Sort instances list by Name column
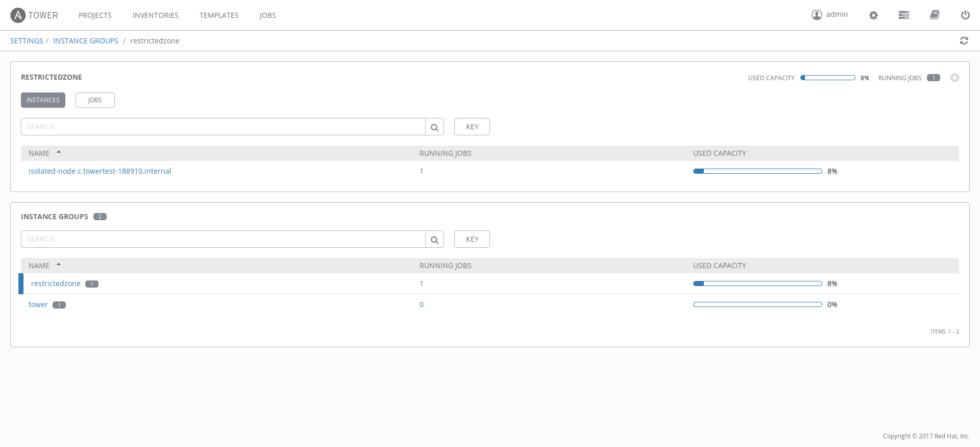The width and height of the screenshot is (980, 447). coord(39,153)
